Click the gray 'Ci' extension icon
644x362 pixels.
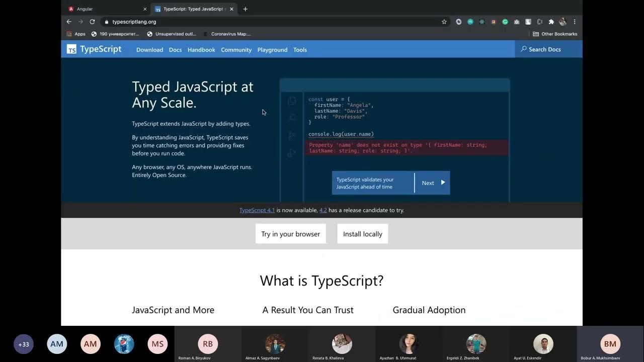[539, 22]
